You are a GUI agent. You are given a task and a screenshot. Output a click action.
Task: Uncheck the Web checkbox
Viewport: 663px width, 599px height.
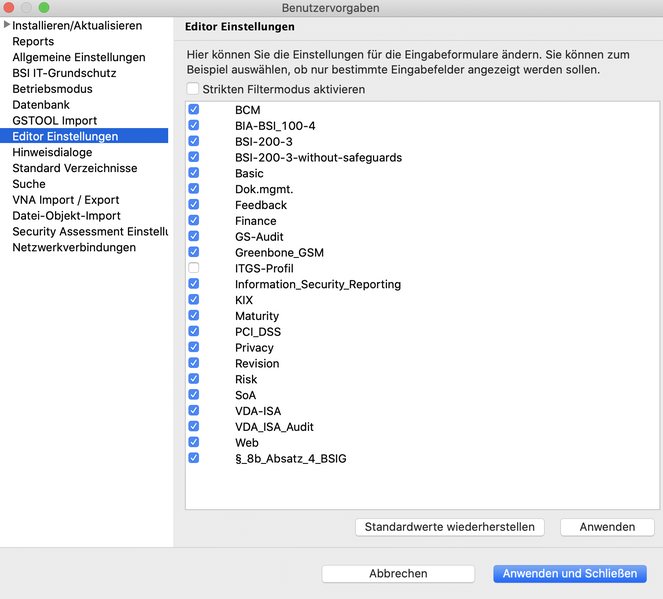[x=194, y=442]
